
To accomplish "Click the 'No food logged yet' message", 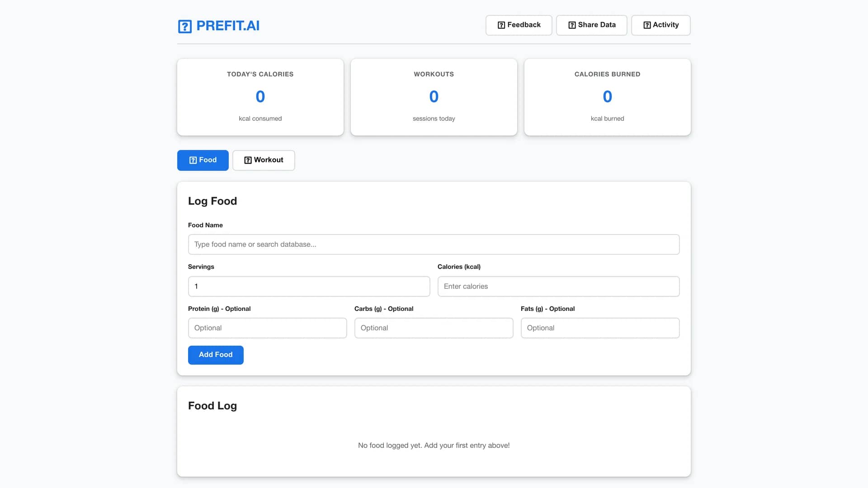I will click(x=434, y=446).
